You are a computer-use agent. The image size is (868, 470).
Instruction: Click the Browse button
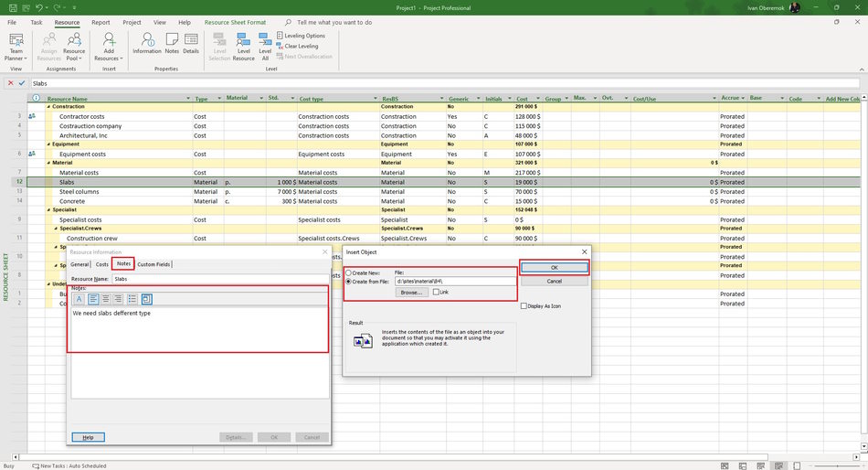(x=411, y=292)
